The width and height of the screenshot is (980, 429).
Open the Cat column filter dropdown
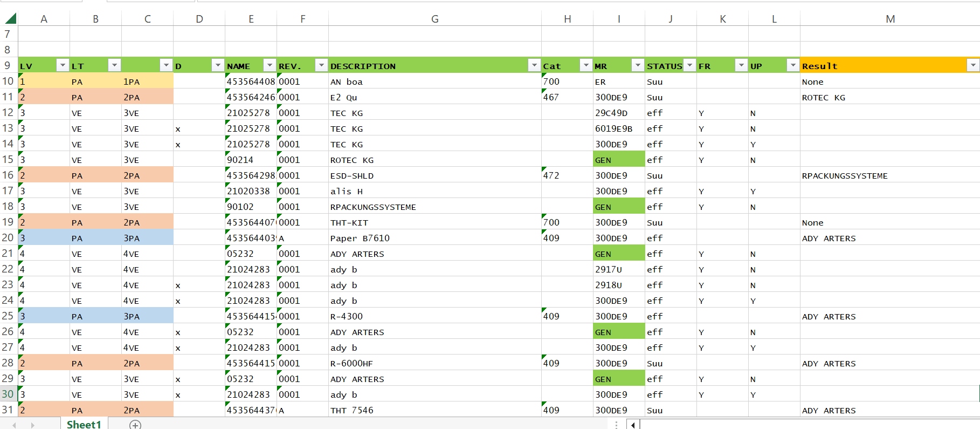click(x=586, y=65)
